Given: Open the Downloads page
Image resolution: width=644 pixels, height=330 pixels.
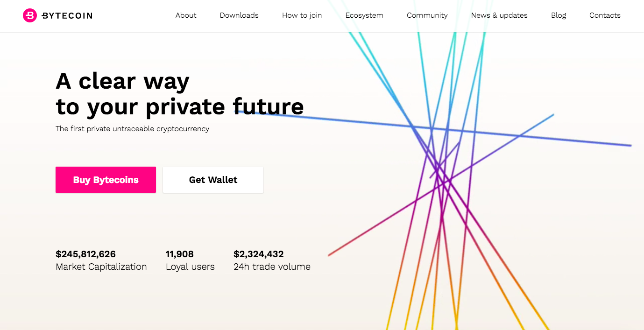Looking at the screenshot, I should 239,15.
